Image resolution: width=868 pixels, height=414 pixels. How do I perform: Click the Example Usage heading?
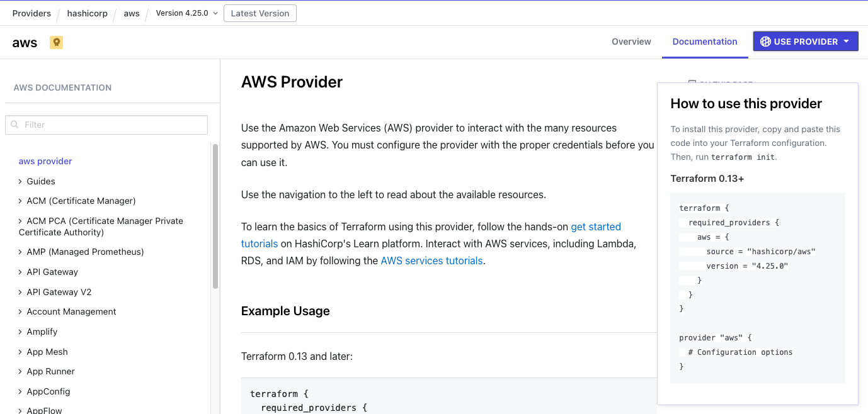(x=285, y=311)
